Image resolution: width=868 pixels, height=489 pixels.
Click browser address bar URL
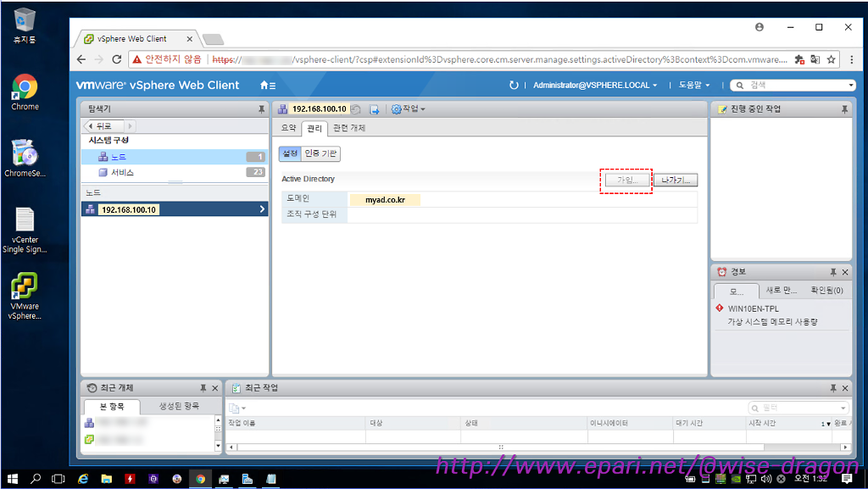click(x=499, y=59)
